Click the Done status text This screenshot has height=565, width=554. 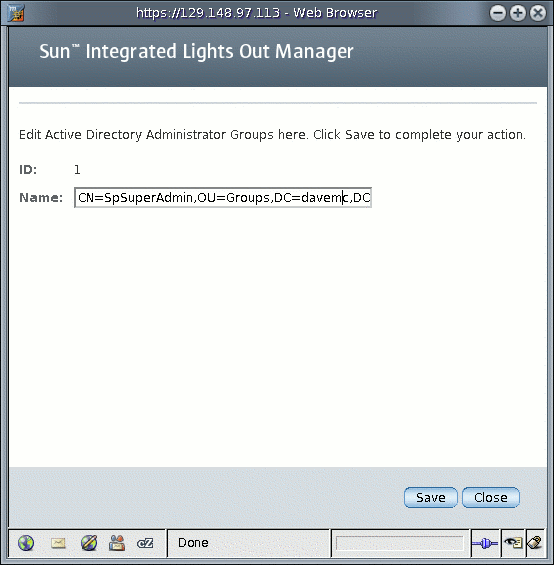point(193,543)
